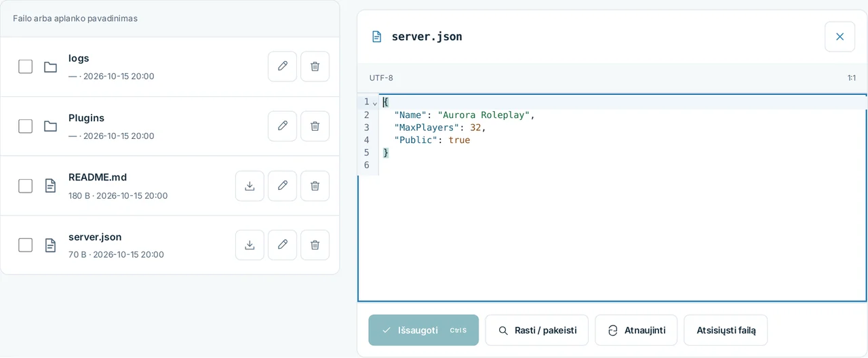Reload file with Atnaujinti button
Screen dimensions: 868x358
[x=636, y=330]
